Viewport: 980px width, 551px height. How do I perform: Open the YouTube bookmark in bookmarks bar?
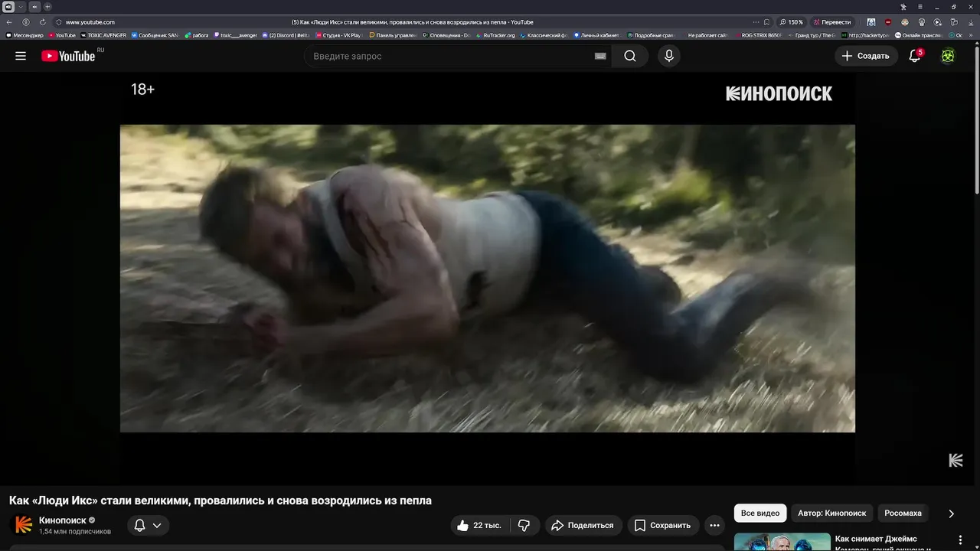[63, 35]
